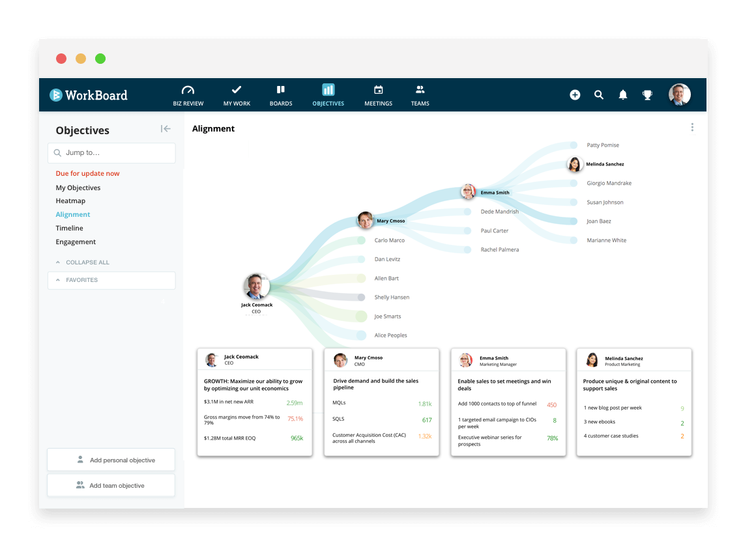Select Jack Ceomack's avatar node
This screenshot has height=547, width=756.
click(x=256, y=287)
